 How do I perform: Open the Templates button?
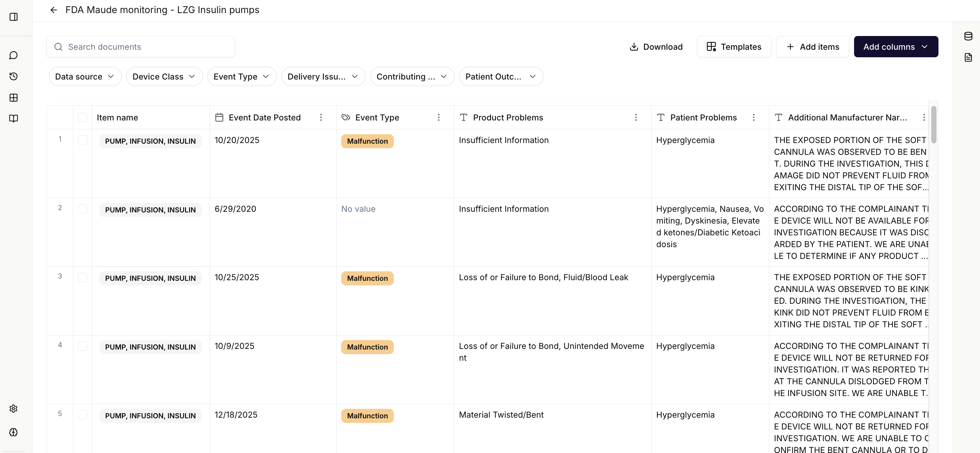733,47
